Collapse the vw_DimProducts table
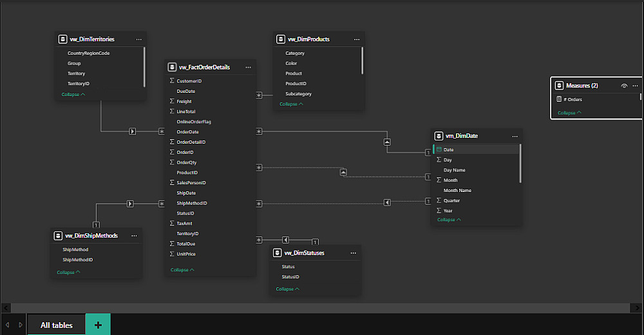 click(x=291, y=104)
